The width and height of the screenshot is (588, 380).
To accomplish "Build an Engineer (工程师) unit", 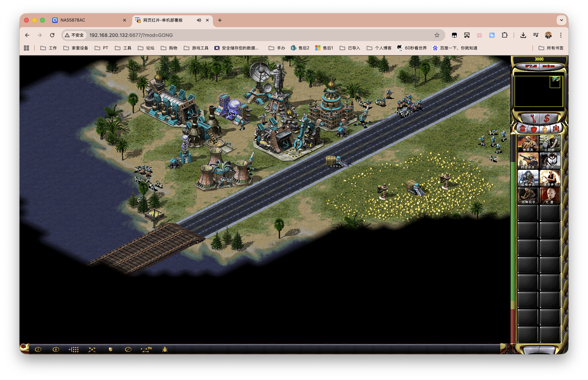I will click(x=550, y=143).
